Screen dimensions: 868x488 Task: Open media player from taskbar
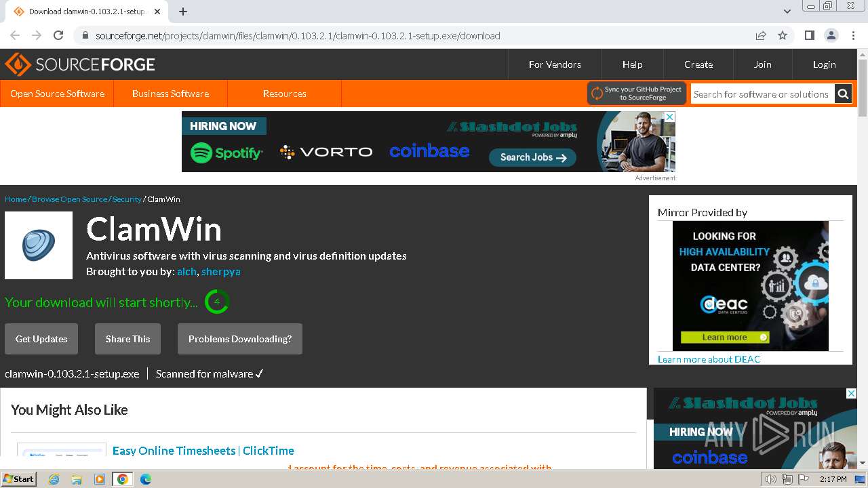pos(100,479)
